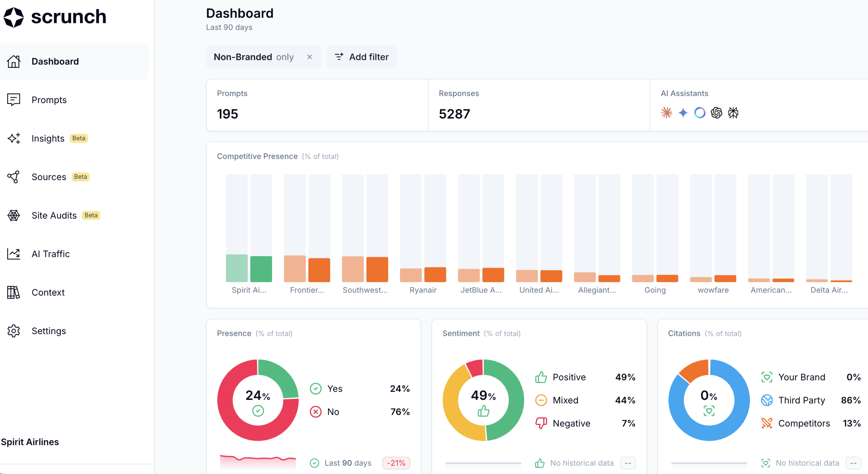Click the Meta AI ring icon
The width and height of the screenshot is (868, 474).
(700, 113)
